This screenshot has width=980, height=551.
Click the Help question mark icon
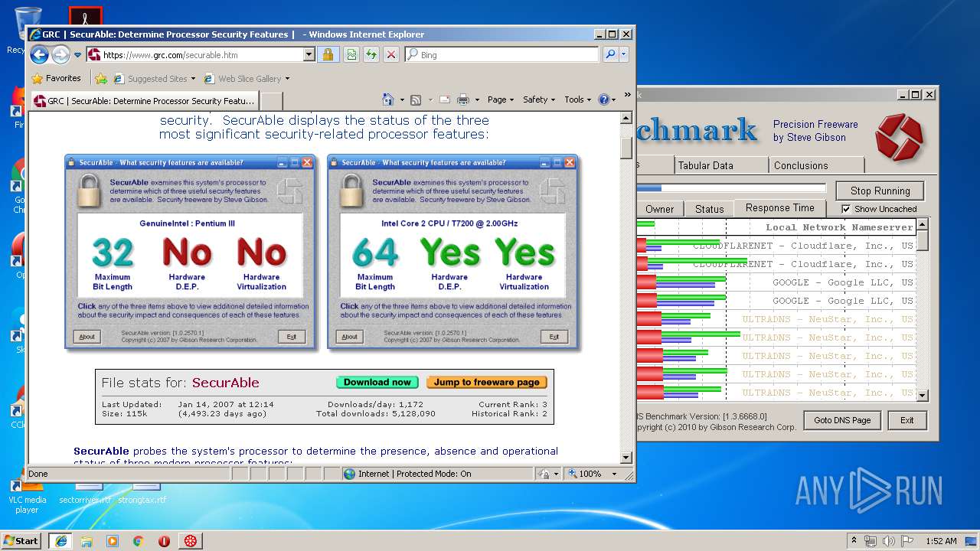coord(603,99)
